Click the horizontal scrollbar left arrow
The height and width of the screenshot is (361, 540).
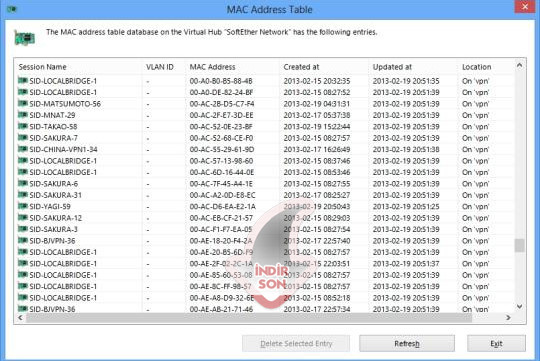point(20,318)
